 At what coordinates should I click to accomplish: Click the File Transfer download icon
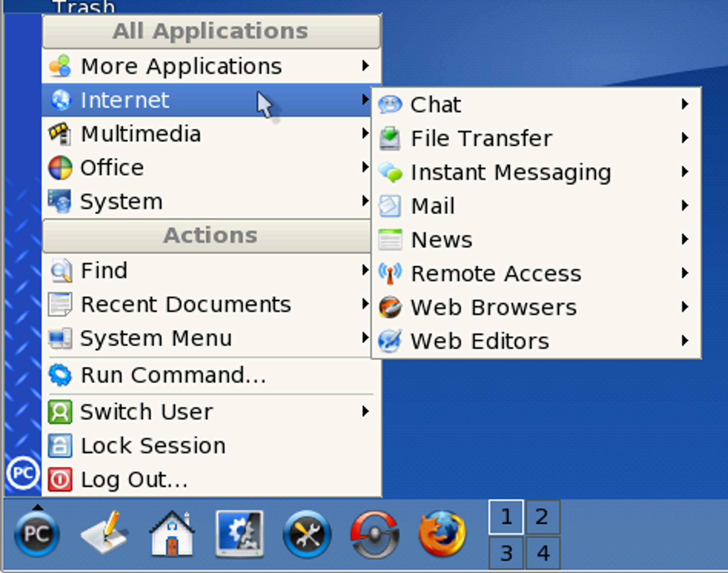pyautogui.click(x=390, y=138)
